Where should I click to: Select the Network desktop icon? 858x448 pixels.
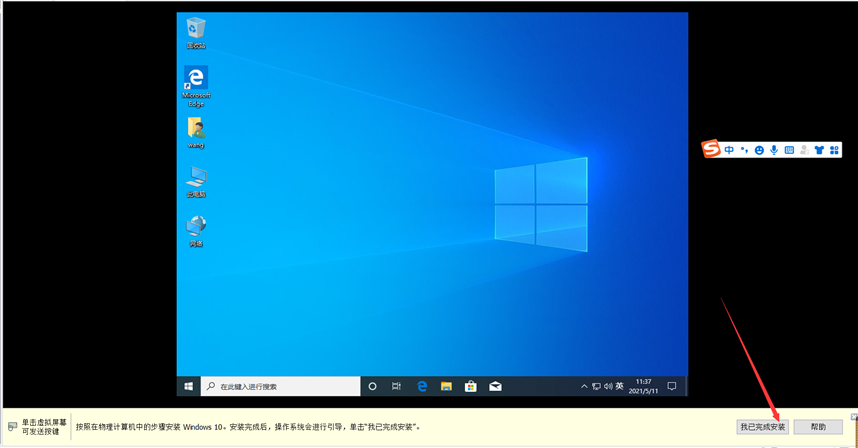(x=196, y=231)
